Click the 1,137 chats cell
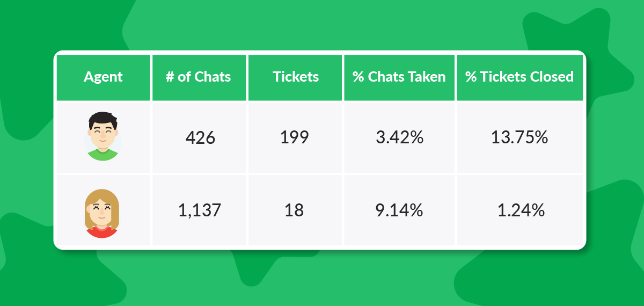Viewport: 644px width, 306px height. (199, 210)
